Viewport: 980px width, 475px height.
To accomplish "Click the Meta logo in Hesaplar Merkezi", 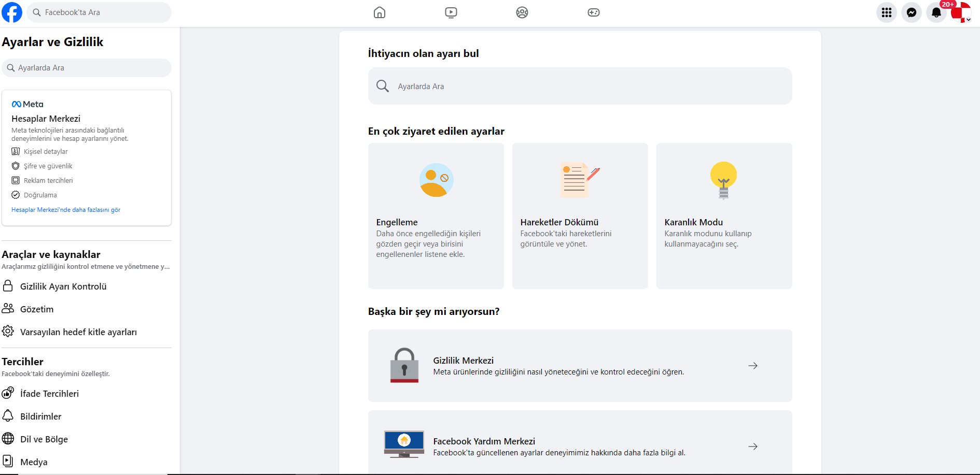I will [27, 104].
